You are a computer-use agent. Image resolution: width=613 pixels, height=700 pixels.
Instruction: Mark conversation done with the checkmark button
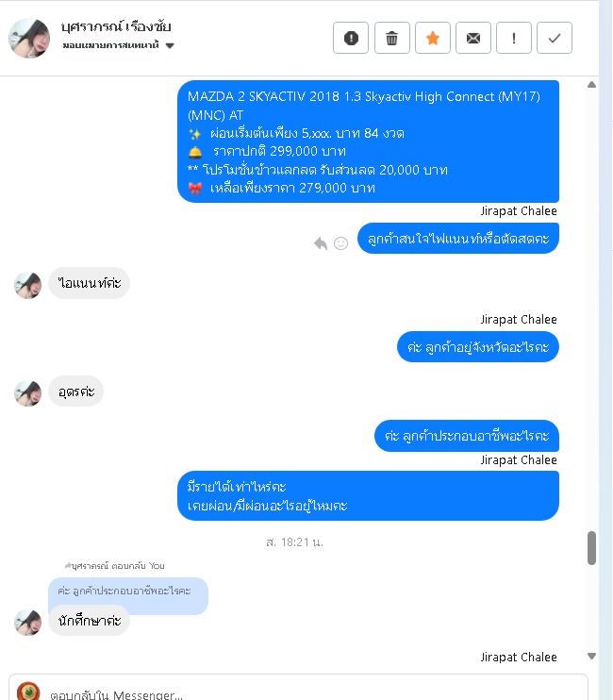point(555,38)
